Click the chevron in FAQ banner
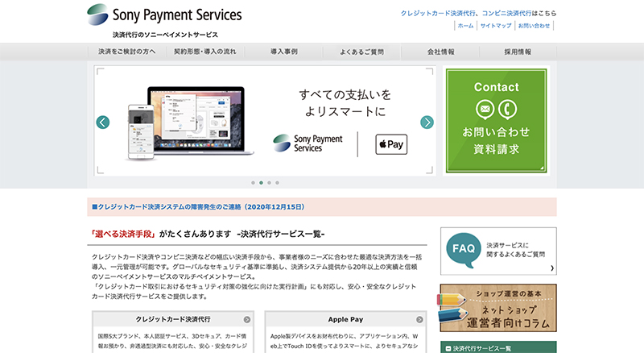The width and height of the screenshot is (644, 353). (552, 268)
